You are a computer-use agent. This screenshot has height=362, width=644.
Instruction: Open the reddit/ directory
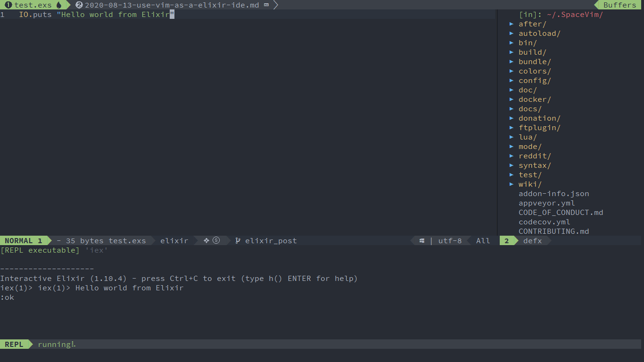(535, 156)
